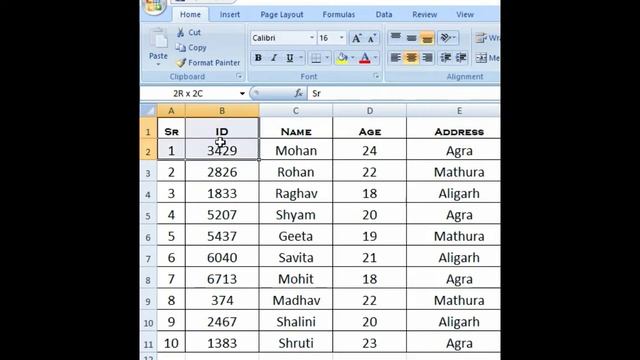Expand the font color dropdown arrow

pyautogui.click(x=376, y=58)
